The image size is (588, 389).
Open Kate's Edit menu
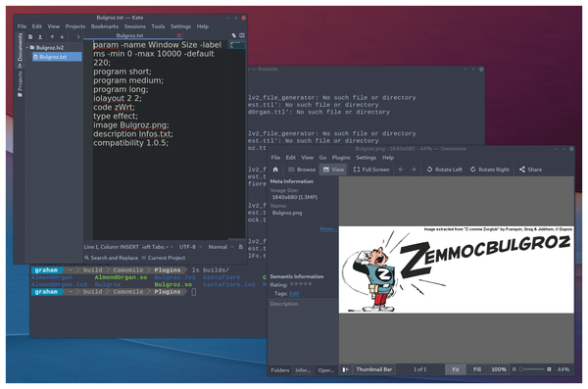point(37,26)
